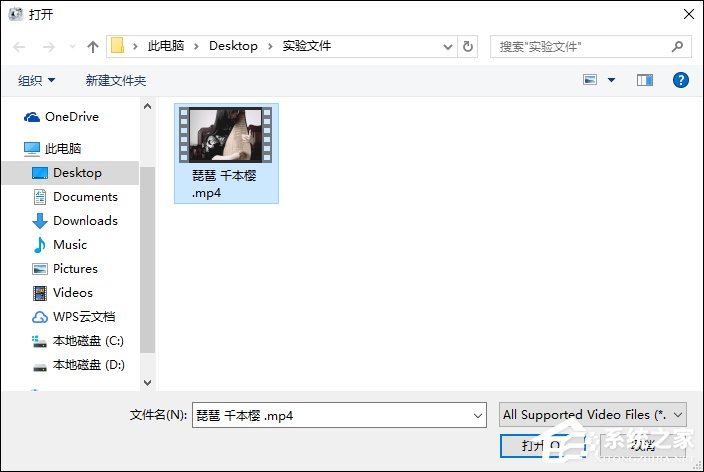The height and width of the screenshot is (472, 704).
Task: Open 本地磁盘 (D:) drive
Action: pyautogui.click(x=88, y=365)
